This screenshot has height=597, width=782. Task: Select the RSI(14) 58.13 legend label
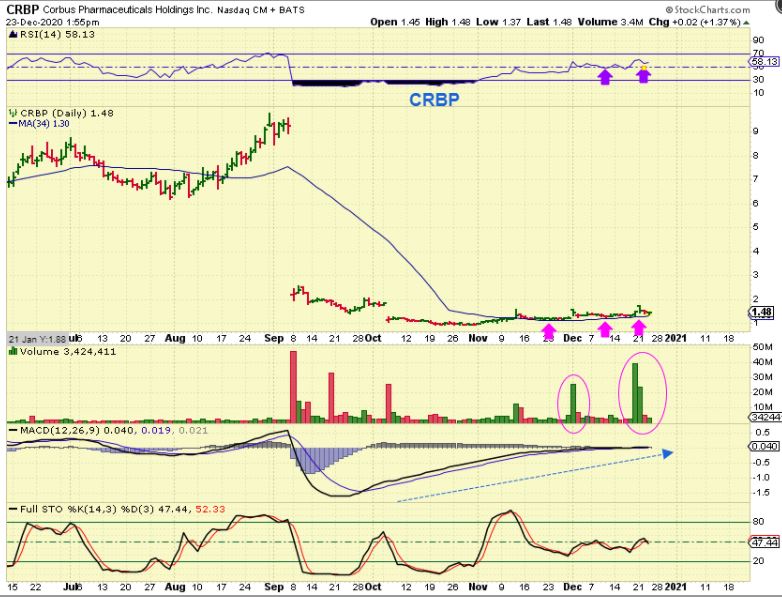point(57,34)
